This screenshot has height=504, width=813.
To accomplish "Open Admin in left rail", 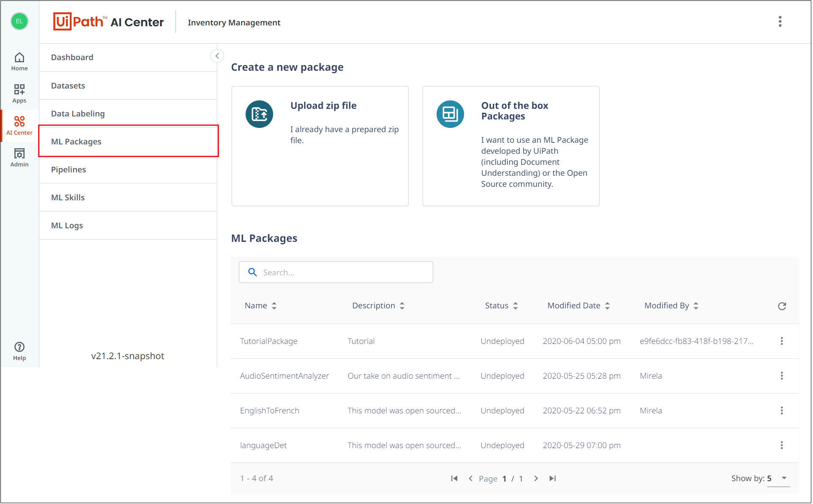I will (x=19, y=158).
